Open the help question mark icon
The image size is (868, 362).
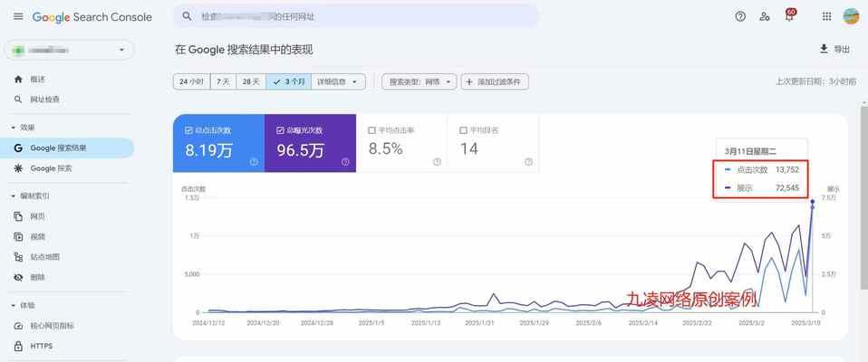[x=740, y=16]
